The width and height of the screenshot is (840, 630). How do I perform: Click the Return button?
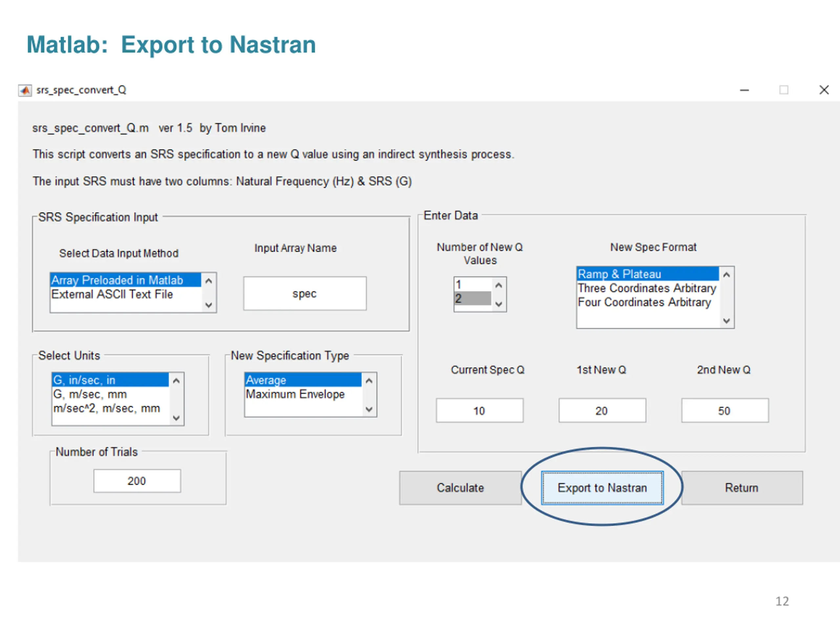[x=742, y=488]
